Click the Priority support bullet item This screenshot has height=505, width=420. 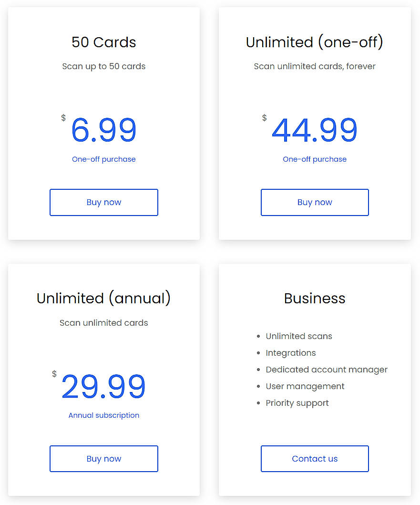[x=297, y=403]
